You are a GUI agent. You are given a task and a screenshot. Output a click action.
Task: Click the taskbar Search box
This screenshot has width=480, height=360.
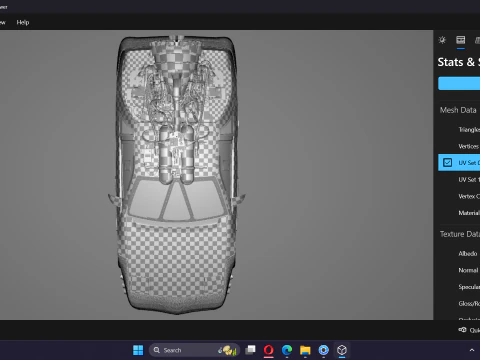194,350
